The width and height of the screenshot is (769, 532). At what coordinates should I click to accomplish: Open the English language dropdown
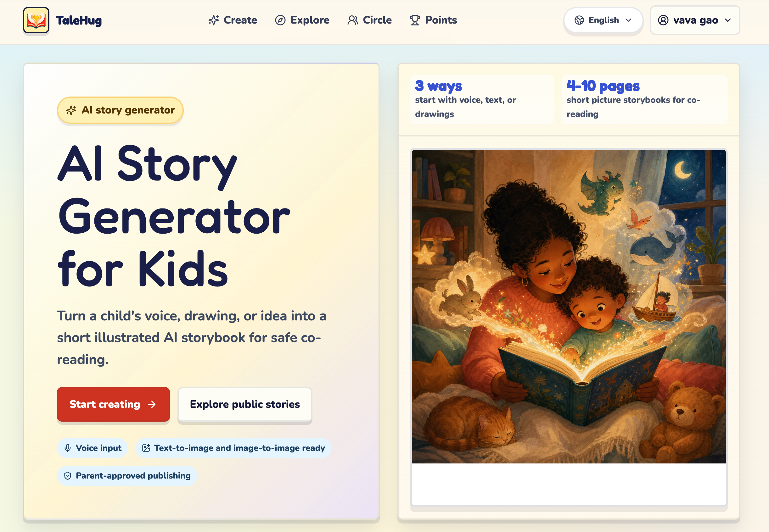coord(603,20)
